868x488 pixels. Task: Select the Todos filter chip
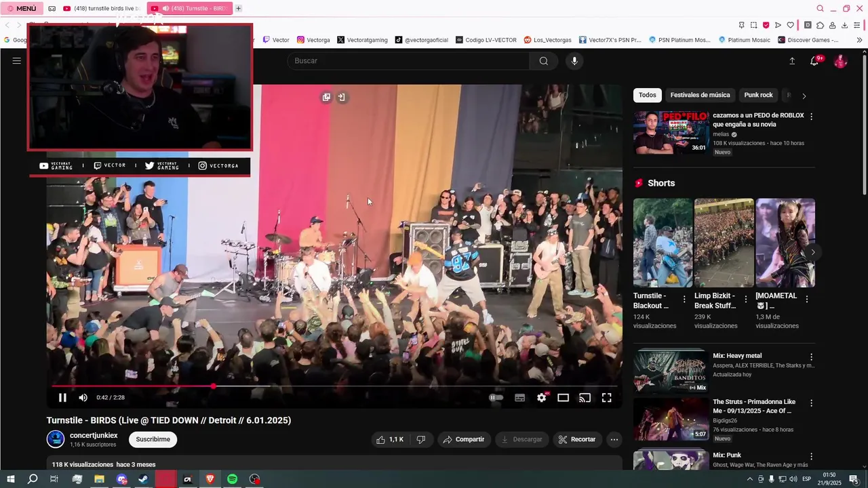pyautogui.click(x=648, y=95)
